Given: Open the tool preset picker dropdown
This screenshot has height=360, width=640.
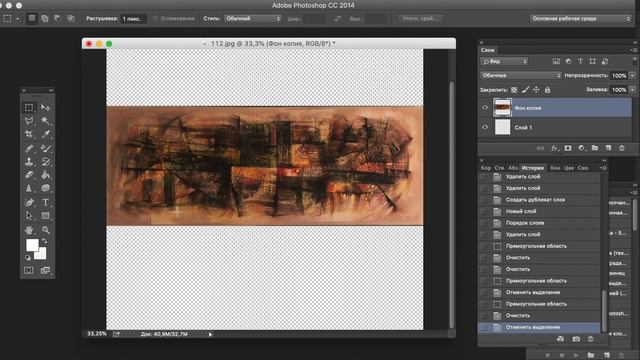Looking at the screenshot, I should (18, 19).
